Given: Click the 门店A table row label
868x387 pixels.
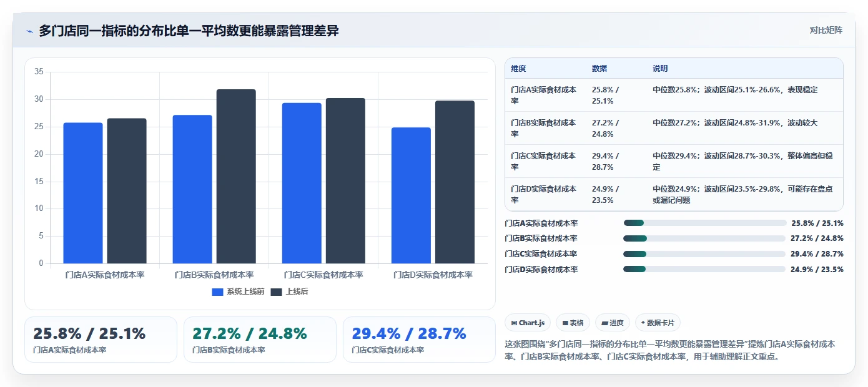Looking at the screenshot, I should [543, 95].
